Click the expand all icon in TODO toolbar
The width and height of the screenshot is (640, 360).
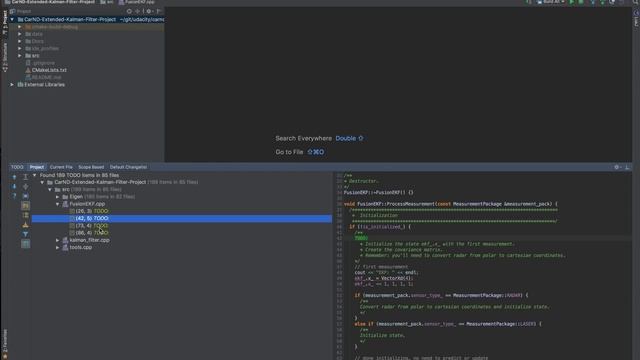pos(25,177)
